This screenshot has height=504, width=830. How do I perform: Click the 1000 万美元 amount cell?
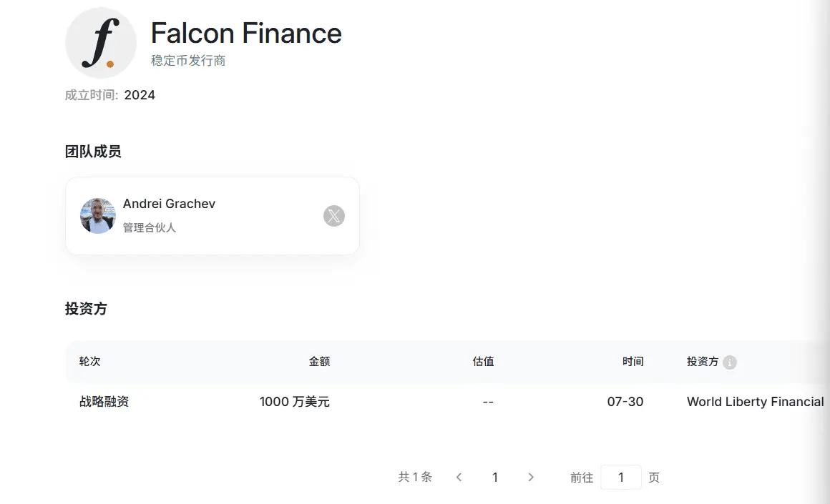tap(294, 401)
